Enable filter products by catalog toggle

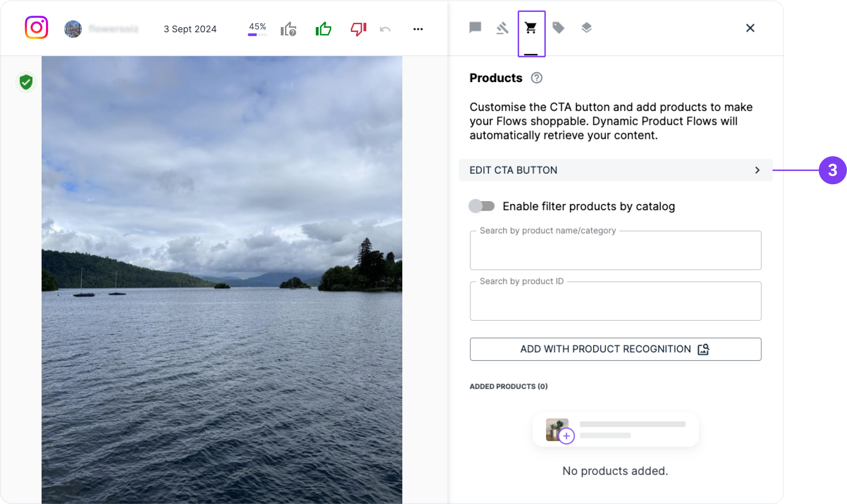[482, 206]
